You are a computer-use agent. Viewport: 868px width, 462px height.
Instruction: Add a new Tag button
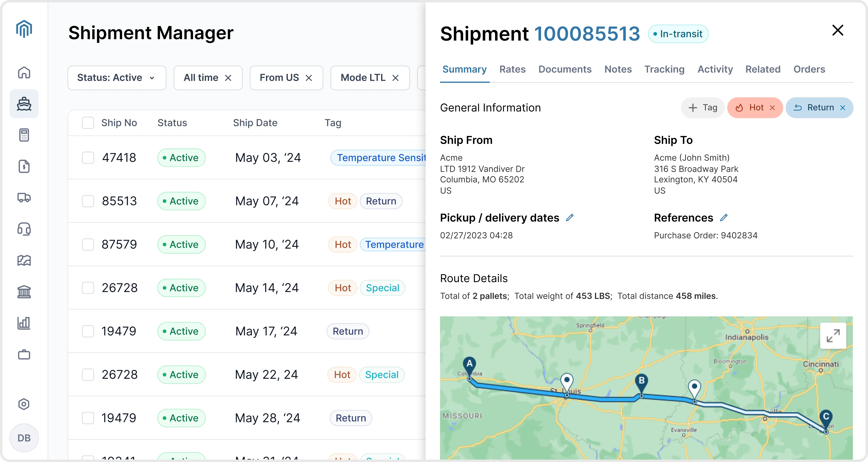(702, 107)
